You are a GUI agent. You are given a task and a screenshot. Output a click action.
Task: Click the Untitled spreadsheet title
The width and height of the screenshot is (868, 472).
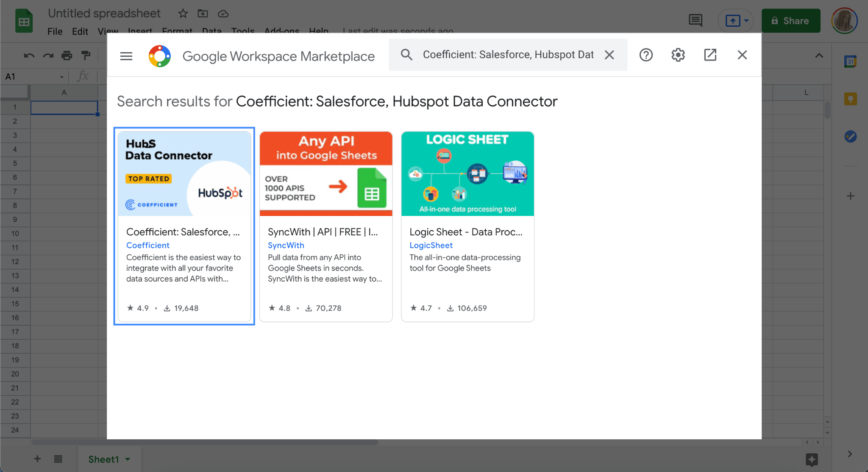(104, 14)
